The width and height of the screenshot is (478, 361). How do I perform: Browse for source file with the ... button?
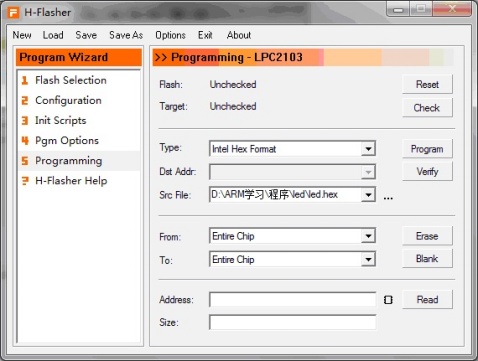tap(388, 198)
